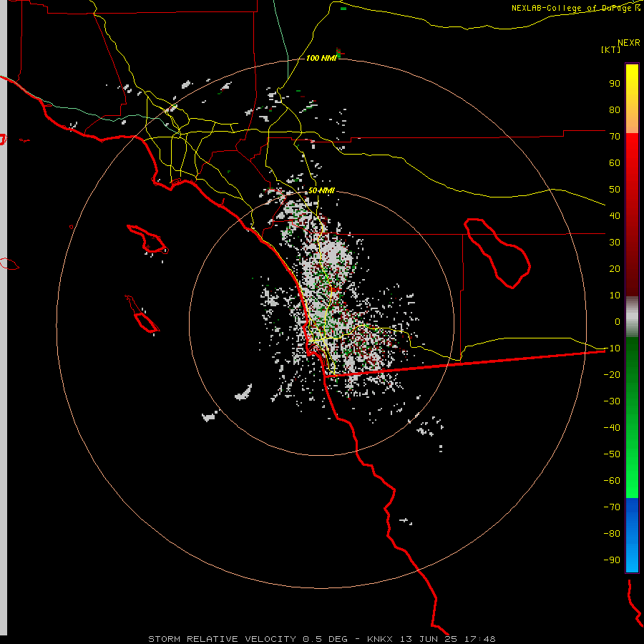Click the San Clemente Island outline

pyautogui.click(x=142, y=314)
